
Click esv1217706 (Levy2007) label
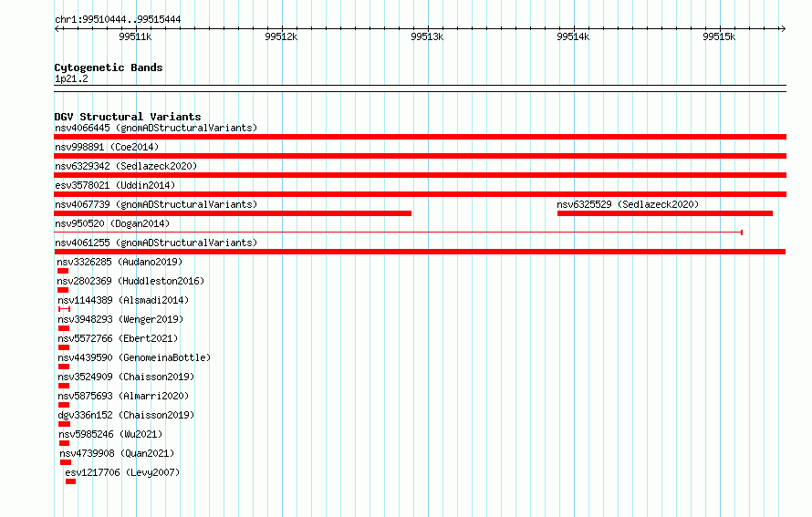pos(122,472)
